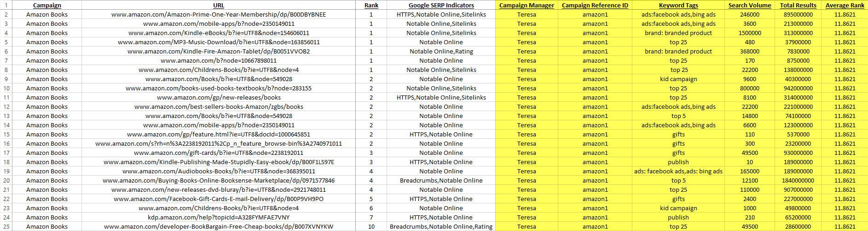Select the 'kid campaign' tag in row 9

(x=678, y=79)
